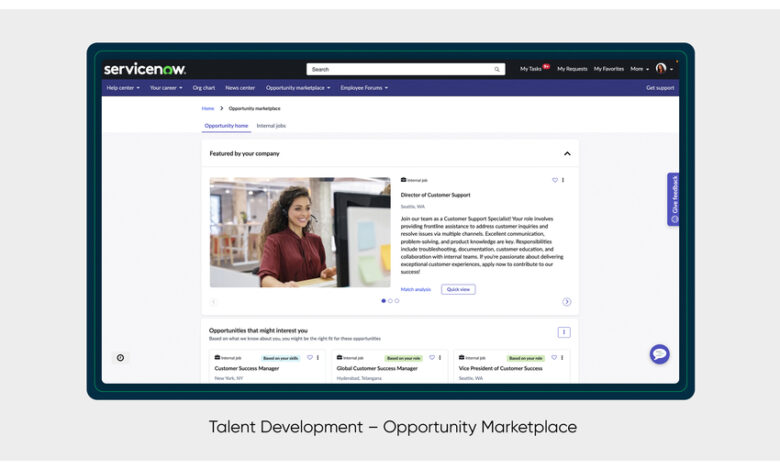Click the Get support link
The width and height of the screenshot is (780, 470).
[x=660, y=88]
